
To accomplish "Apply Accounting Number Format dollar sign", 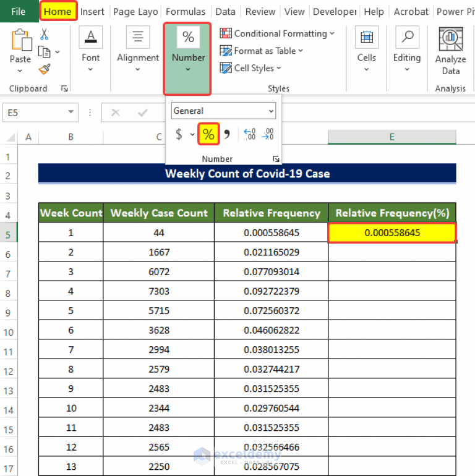I will (x=179, y=134).
